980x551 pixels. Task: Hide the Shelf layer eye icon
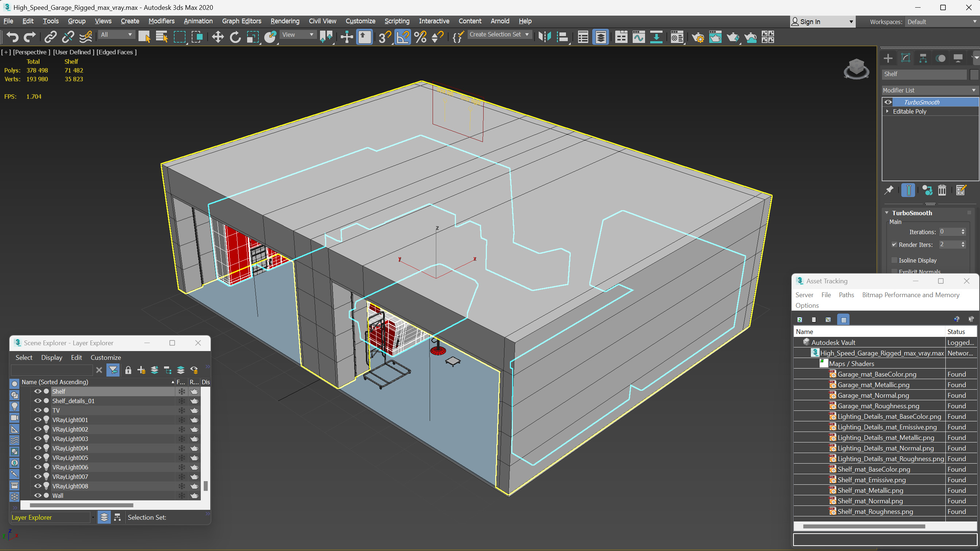click(x=38, y=391)
